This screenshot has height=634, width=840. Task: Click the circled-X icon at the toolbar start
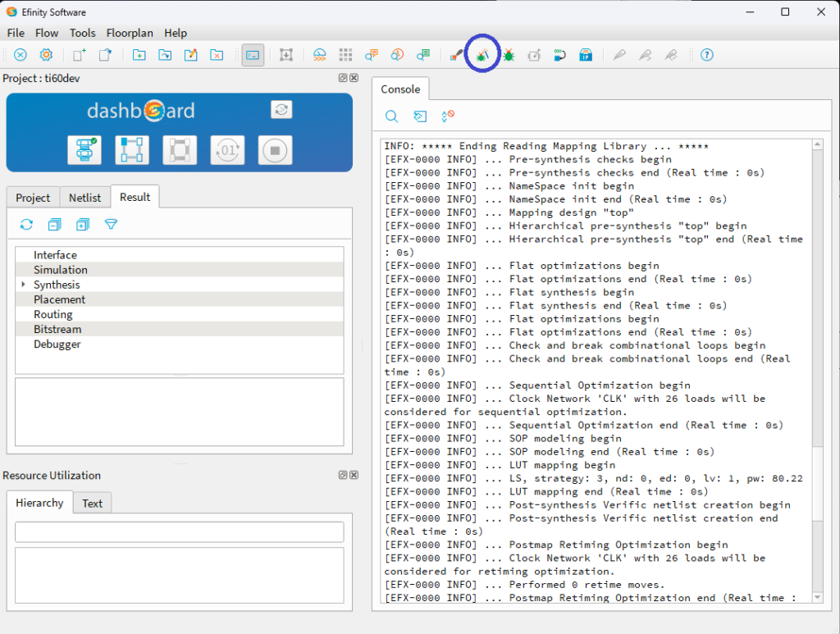pos(21,55)
